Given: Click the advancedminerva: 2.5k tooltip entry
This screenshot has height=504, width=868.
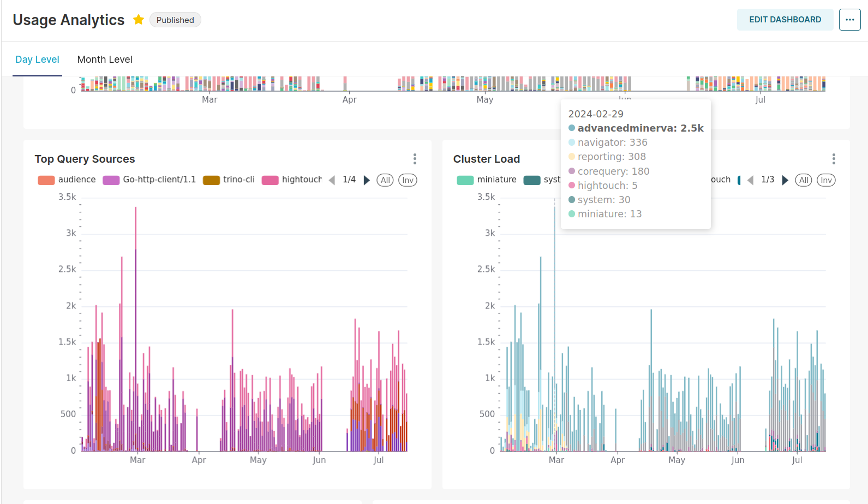Looking at the screenshot, I should pos(636,128).
